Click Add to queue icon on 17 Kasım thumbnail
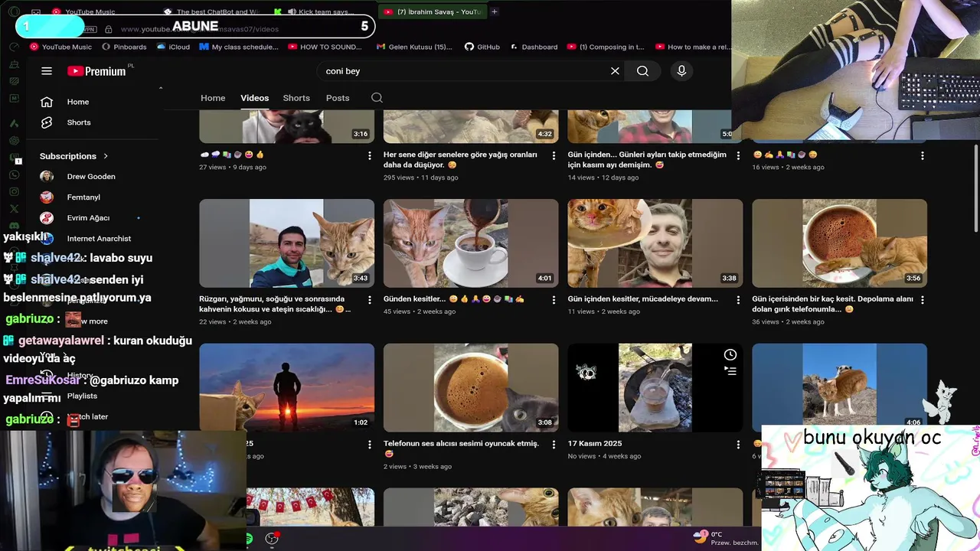Screen dimensions: 980x551 click(x=730, y=370)
